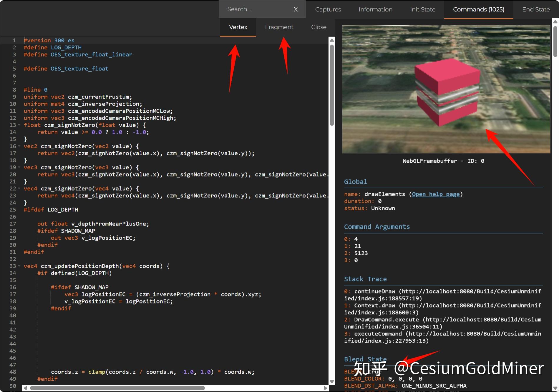Viewport: 559px width, 392px height.
Task: Click the left arrow of the horizontal scrollbar
Action: (25, 388)
